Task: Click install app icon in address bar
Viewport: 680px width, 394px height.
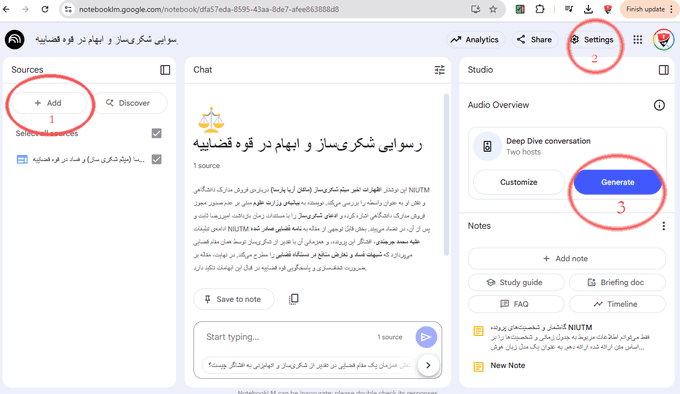Action: pos(475,9)
